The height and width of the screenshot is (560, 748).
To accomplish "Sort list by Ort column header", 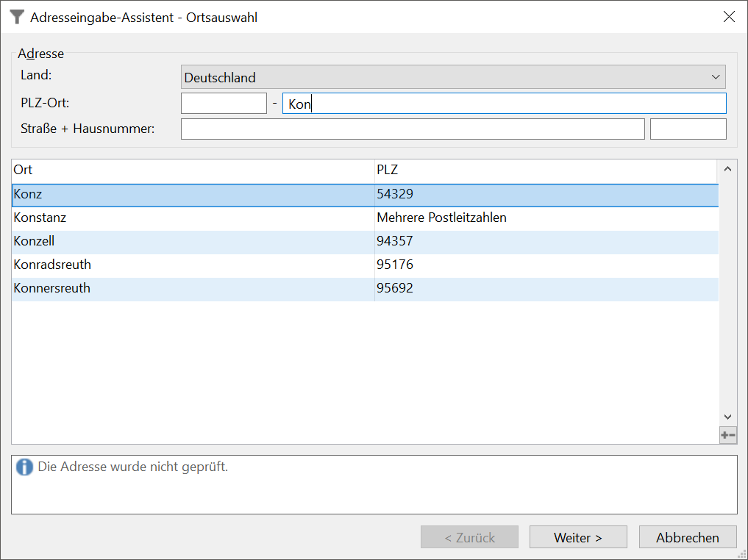I will point(193,170).
